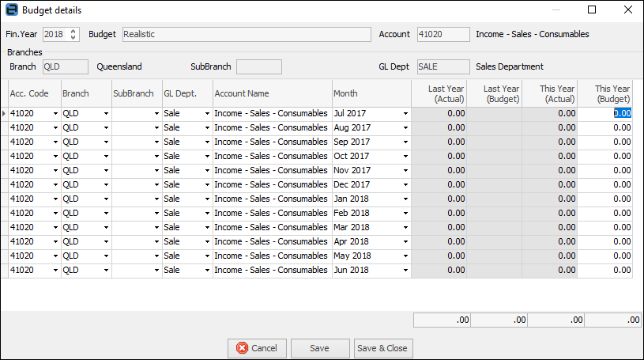Sort by the Account Name column header
The height and width of the screenshot is (360, 644).
(x=272, y=93)
